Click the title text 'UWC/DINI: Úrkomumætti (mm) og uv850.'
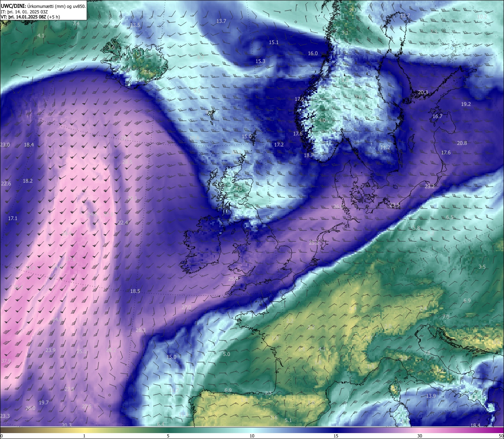The width and height of the screenshot is (504, 439). click(x=43, y=6)
